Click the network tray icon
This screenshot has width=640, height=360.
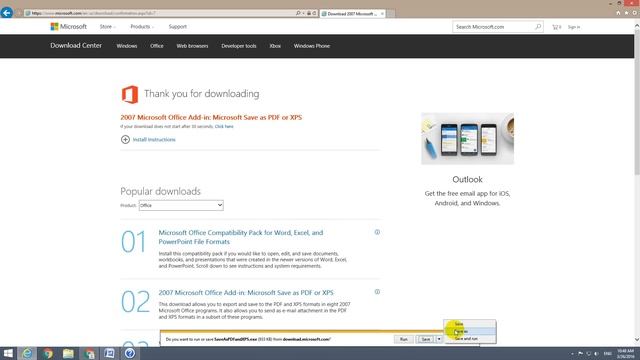click(x=589, y=353)
